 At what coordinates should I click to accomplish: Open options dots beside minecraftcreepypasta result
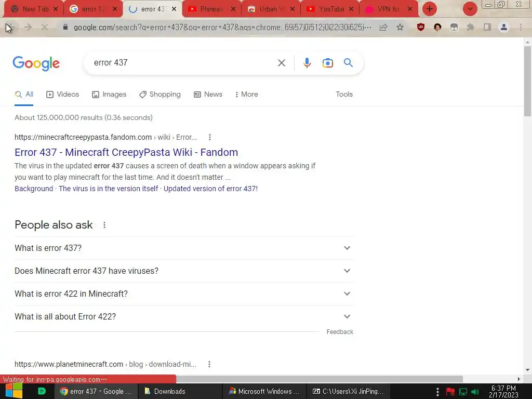pos(210,137)
